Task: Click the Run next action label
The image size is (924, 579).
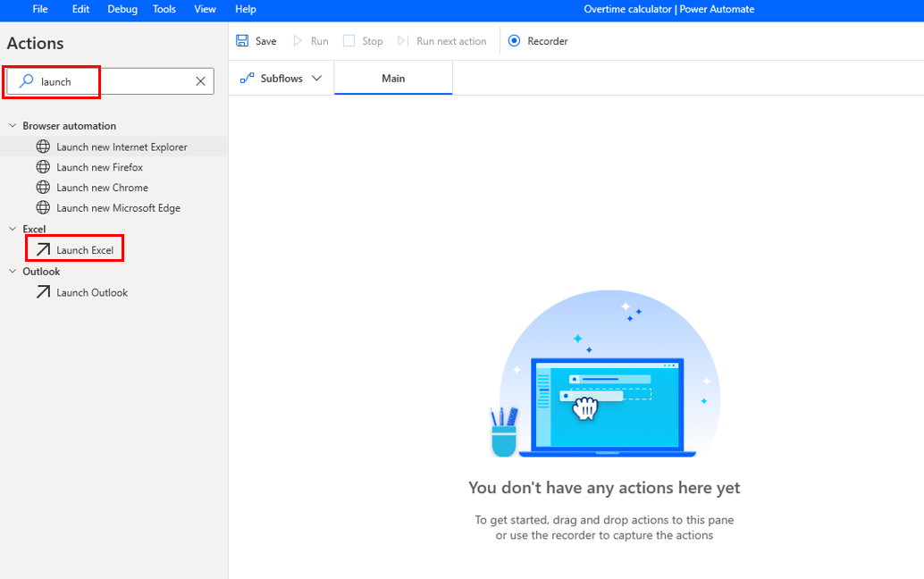Action: click(451, 41)
